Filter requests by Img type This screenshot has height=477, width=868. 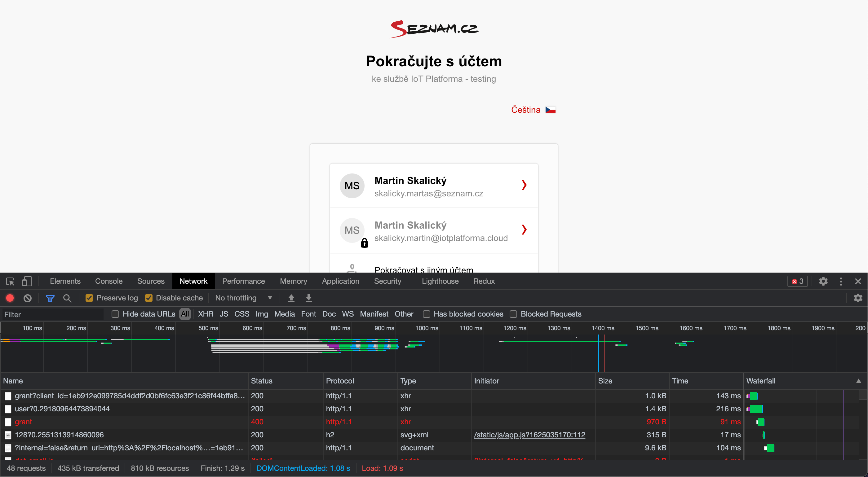click(x=262, y=314)
